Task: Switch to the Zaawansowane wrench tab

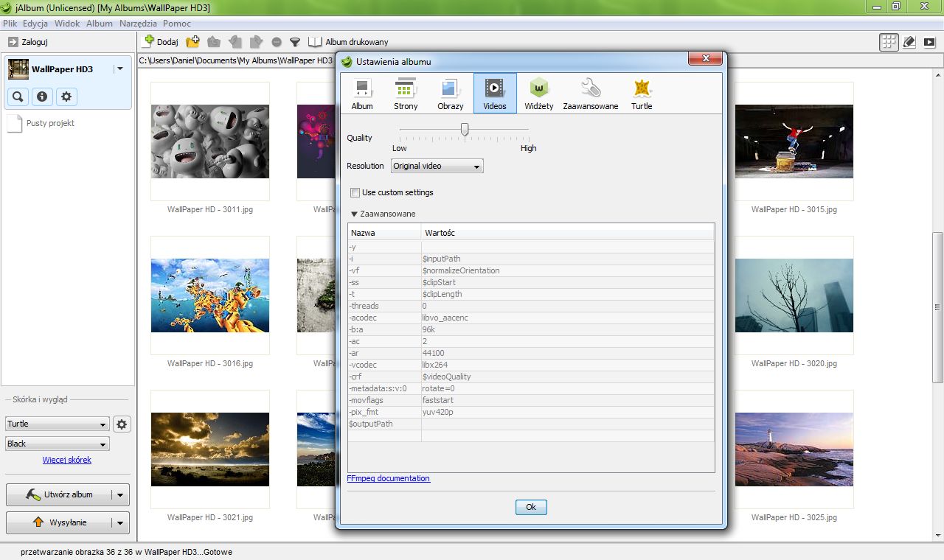Action: click(591, 94)
